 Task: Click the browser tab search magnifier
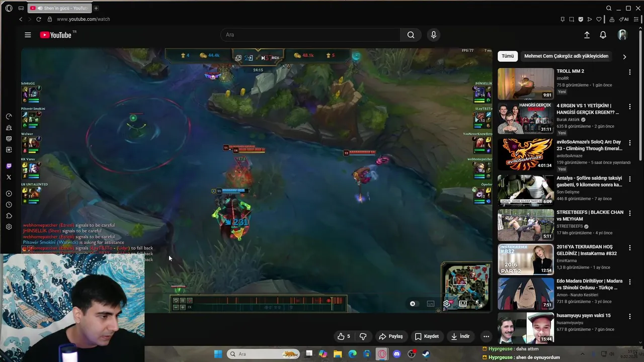tap(609, 8)
